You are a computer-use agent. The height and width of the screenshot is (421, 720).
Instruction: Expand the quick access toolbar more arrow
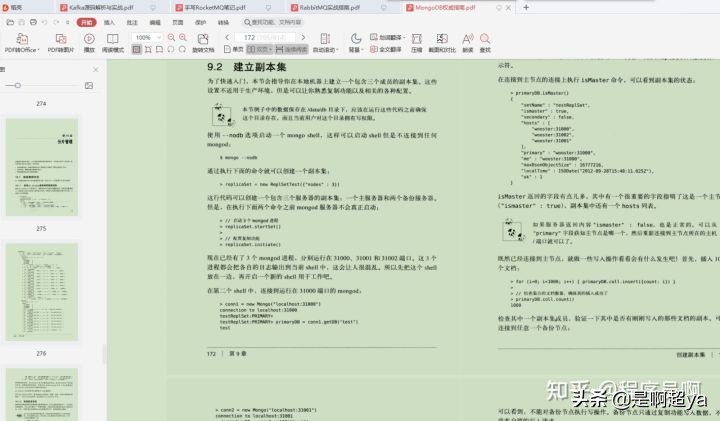pyautogui.click(x=68, y=22)
